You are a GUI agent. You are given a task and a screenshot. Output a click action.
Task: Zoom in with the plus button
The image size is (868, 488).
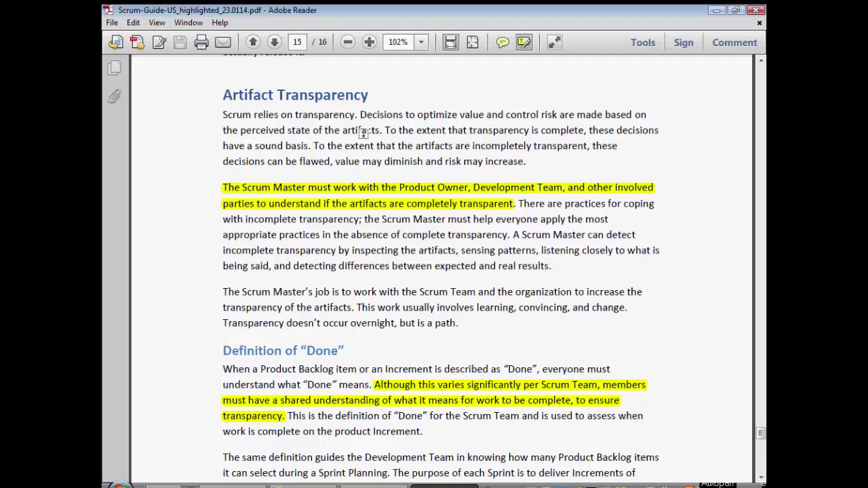pos(369,42)
